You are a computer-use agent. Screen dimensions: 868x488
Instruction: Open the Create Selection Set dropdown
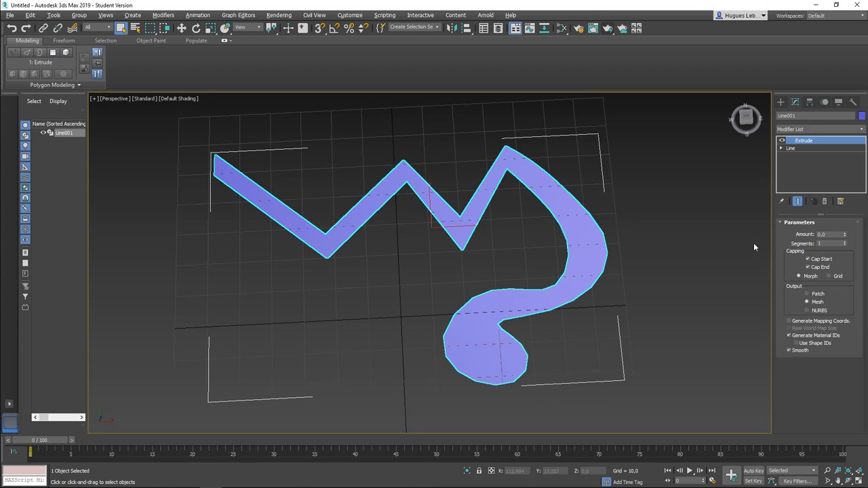click(414, 27)
